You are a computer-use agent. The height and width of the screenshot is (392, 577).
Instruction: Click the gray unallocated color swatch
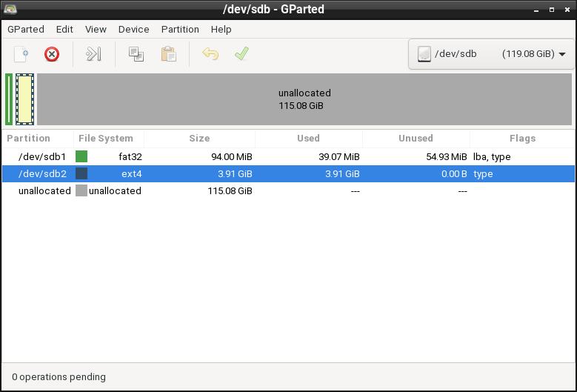tap(81, 190)
